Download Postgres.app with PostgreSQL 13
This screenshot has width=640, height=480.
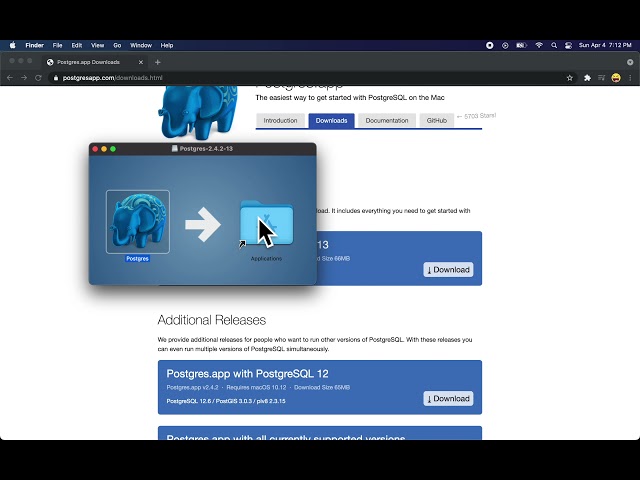click(x=448, y=269)
